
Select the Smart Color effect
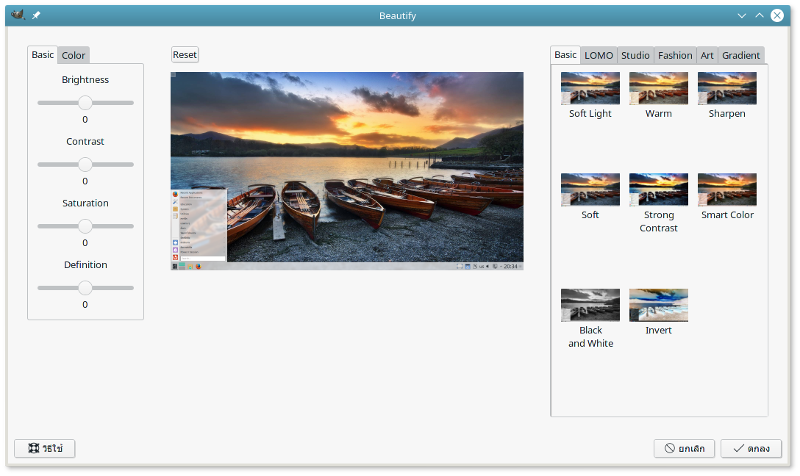pos(727,190)
